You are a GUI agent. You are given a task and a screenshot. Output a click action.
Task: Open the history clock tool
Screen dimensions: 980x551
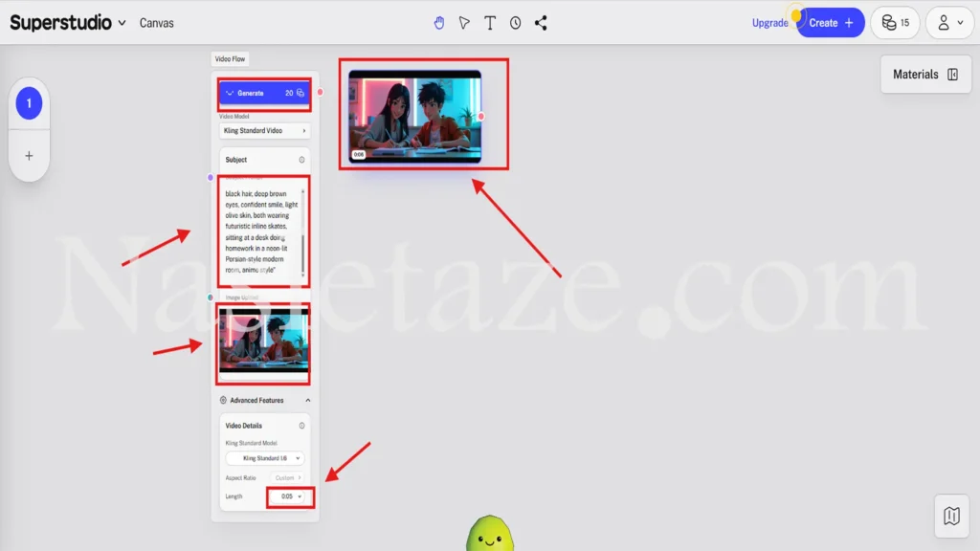(x=515, y=23)
